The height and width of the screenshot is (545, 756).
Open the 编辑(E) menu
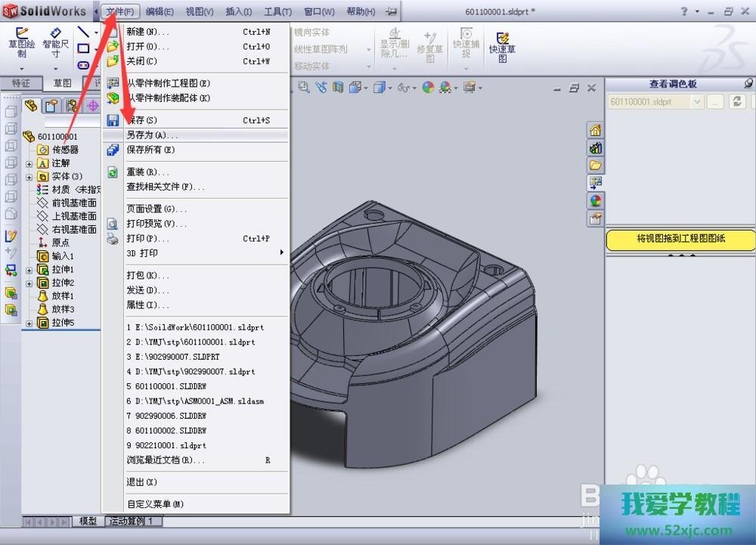tap(160, 12)
